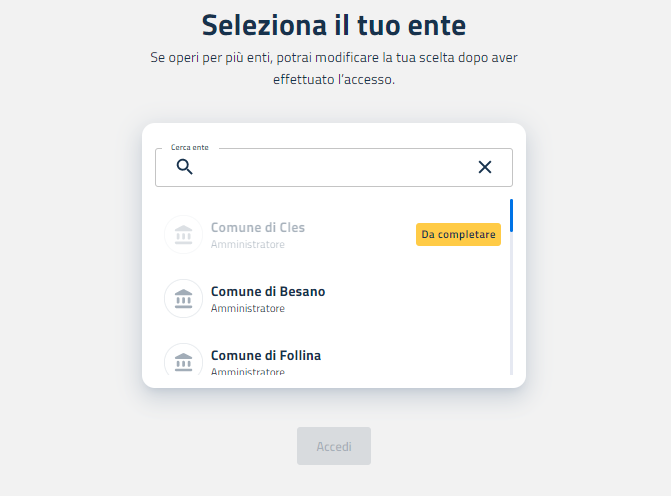671x496 pixels.
Task: Choose the Comune di Follina name
Action: (265, 355)
